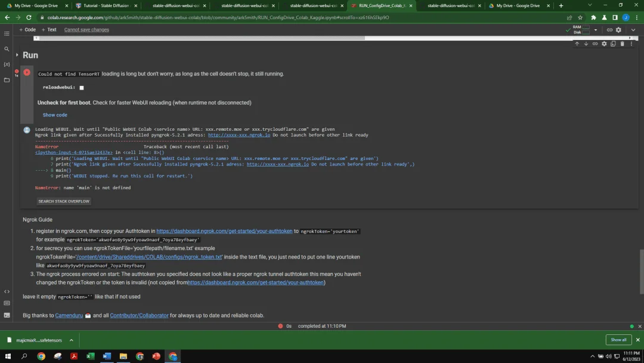This screenshot has width=644, height=363.
Task: Open Chrome profile avatar J
Action: (x=626, y=18)
